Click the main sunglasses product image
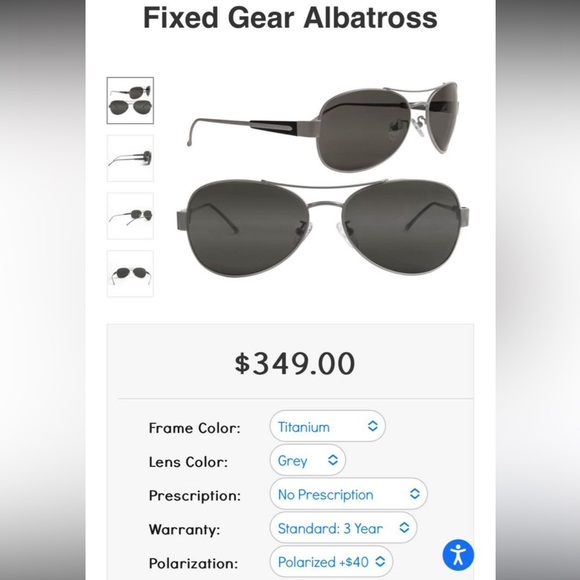Image resolution: width=580 pixels, height=580 pixels. point(323,179)
